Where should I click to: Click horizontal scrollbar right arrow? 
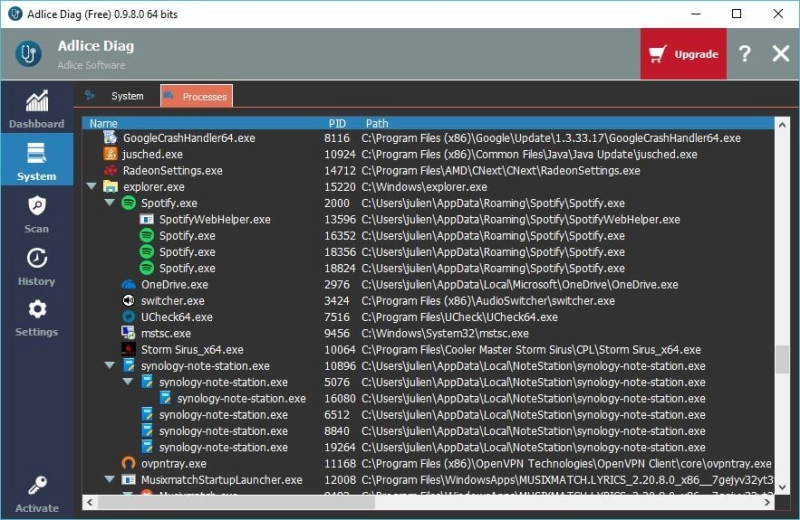coord(767,502)
